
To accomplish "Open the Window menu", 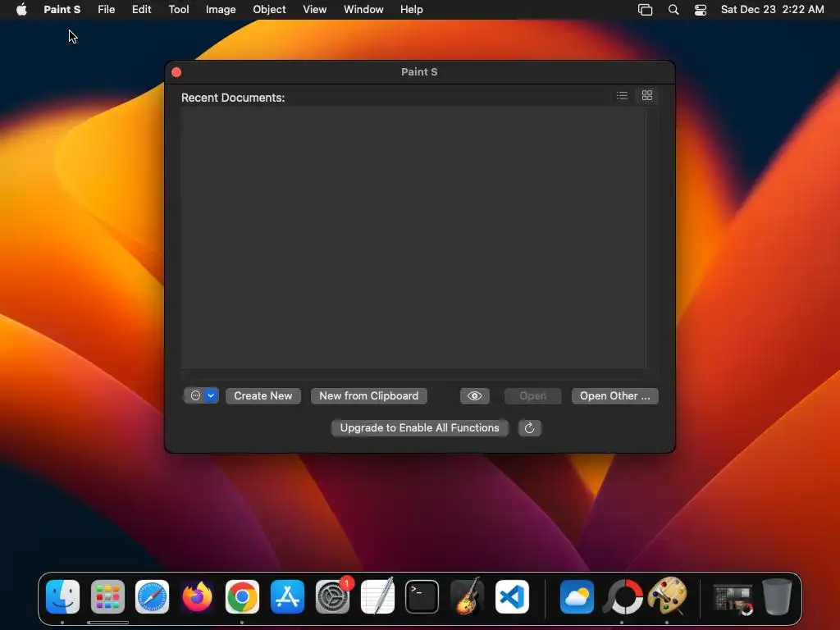I will tap(363, 10).
